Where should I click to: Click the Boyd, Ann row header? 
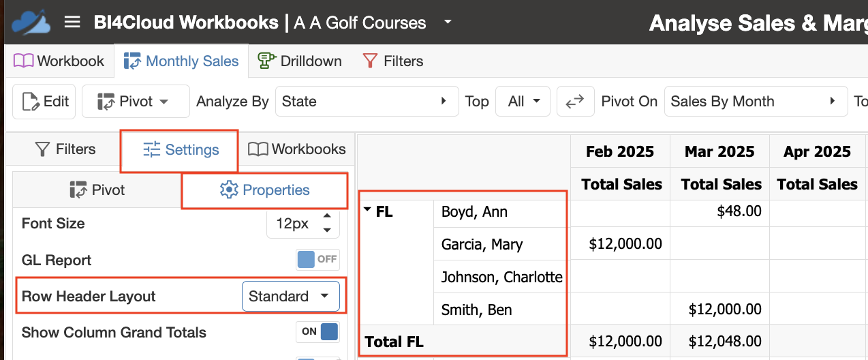[x=501, y=212]
